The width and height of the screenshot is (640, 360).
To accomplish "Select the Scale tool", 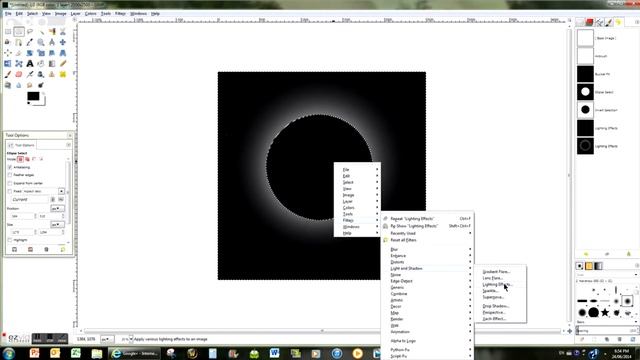I will [41, 53].
